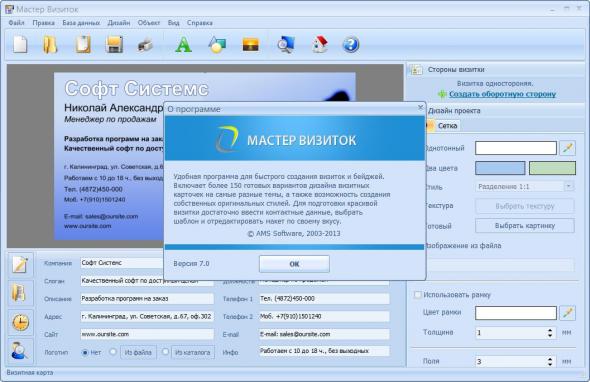Screen dimensions: 590x382
Task: Click the edit card sidebar icon with pencil
Action: tap(20, 264)
